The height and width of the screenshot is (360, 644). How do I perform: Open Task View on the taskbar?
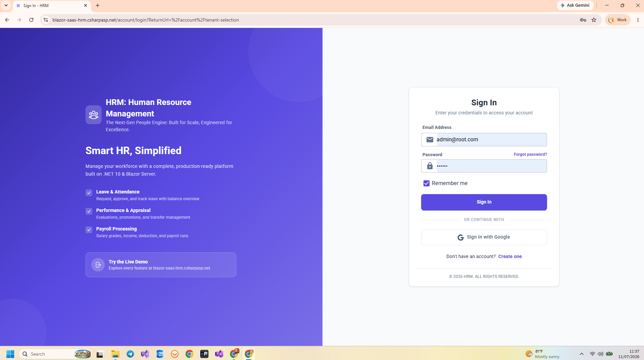[x=100, y=354]
